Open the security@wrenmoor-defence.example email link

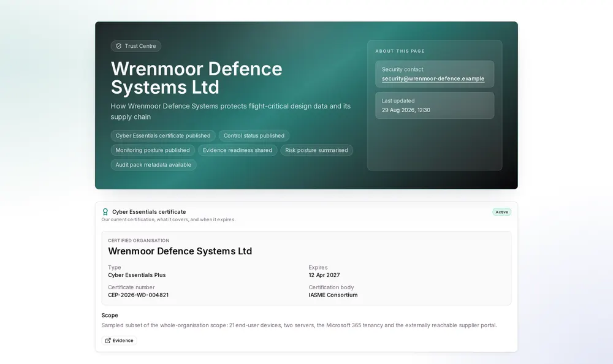433,78
